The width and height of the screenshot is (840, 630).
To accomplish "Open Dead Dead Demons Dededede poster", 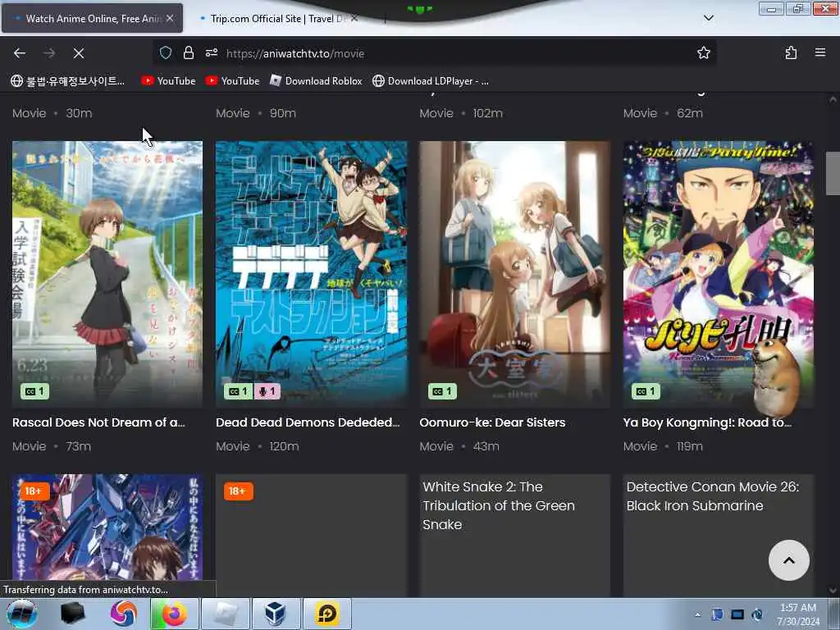I will coord(311,273).
